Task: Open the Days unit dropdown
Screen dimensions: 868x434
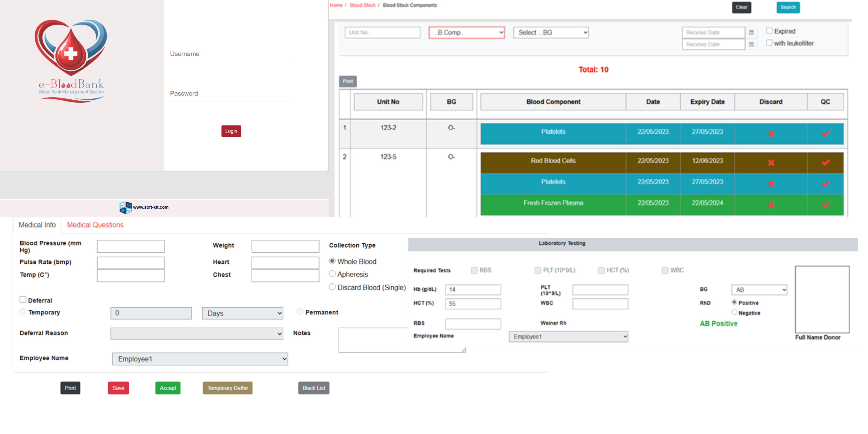Action: 242,313
